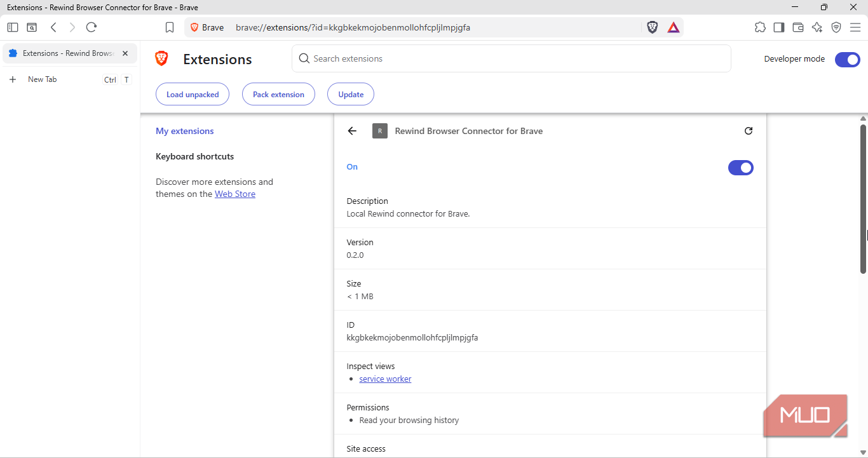Toggle the vertical tabs sidebar panel icon
The height and width of the screenshot is (458, 868).
coord(13,27)
